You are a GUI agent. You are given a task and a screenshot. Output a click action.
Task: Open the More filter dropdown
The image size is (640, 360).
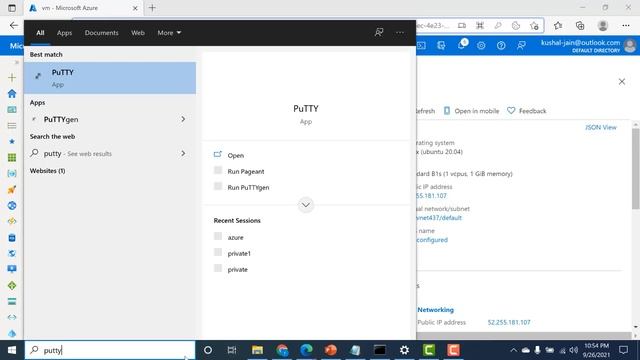pyautogui.click(x=169, y=33)
